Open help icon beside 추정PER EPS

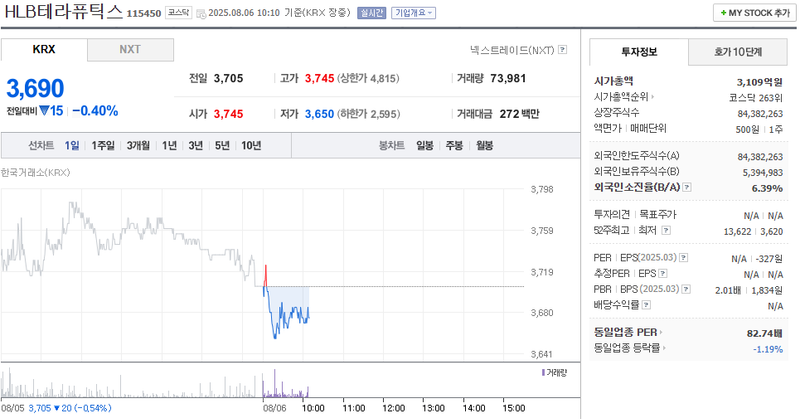coord(663,274)
